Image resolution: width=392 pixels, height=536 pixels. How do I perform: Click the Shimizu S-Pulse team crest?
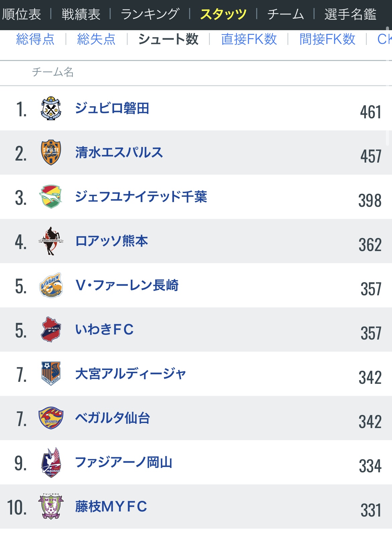pyautogui.click(x=51, y=153)
